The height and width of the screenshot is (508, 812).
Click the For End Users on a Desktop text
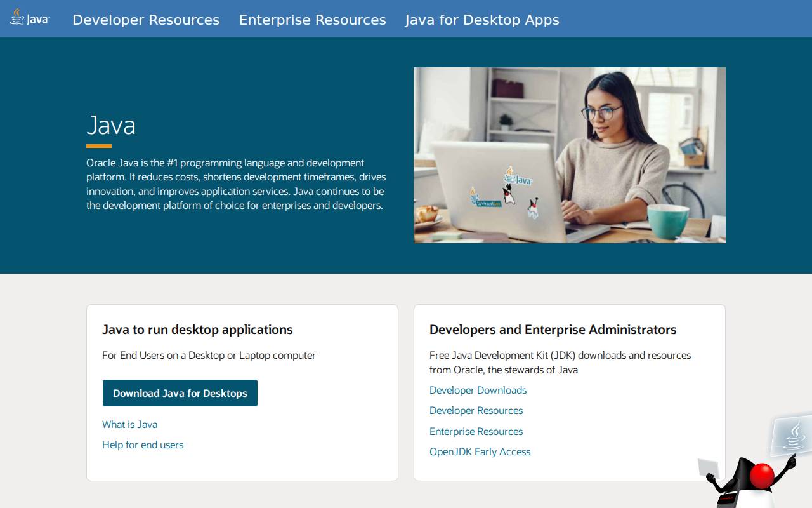click(209, 355)
